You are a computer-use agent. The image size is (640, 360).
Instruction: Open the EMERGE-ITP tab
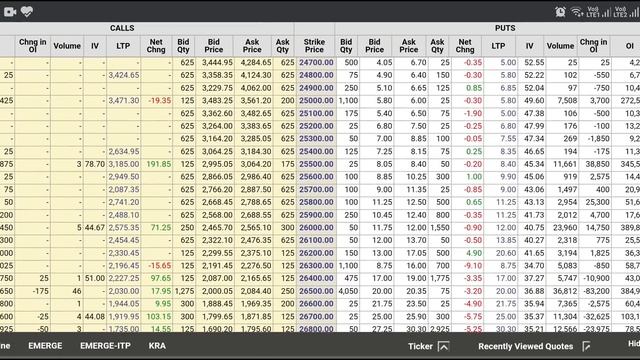(105, 346)
